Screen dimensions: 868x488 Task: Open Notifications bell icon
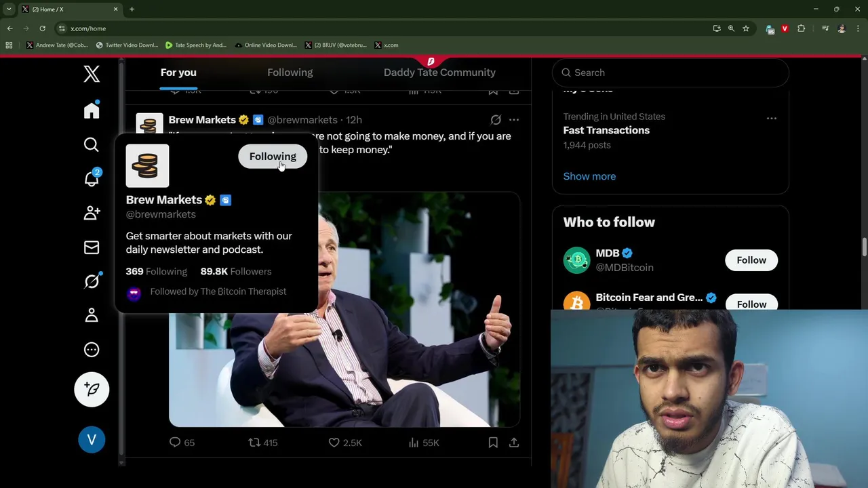coord(92,178)
